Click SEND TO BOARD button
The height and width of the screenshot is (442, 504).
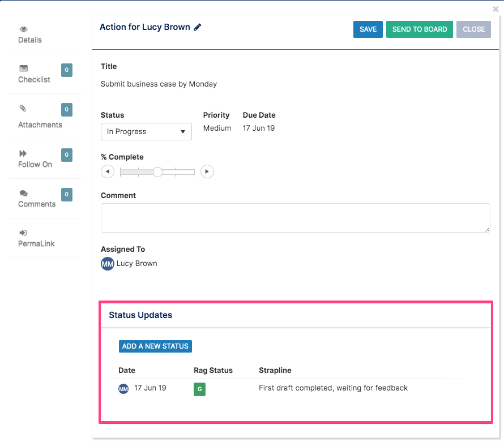420,29
